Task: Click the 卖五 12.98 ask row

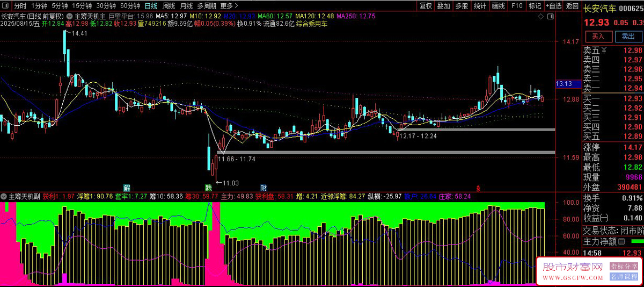Action: coord(613,51)
